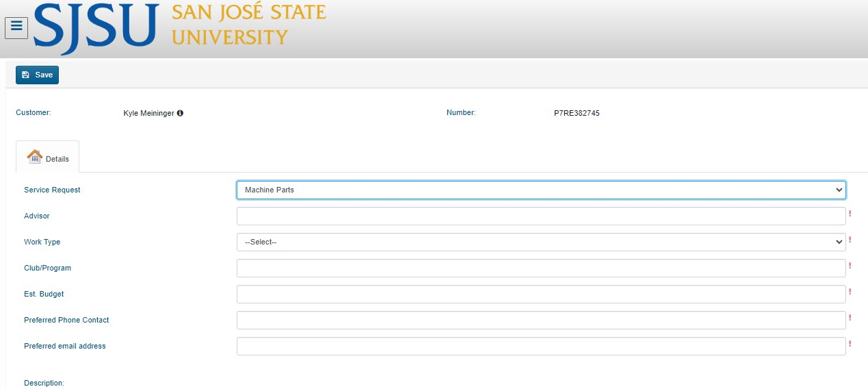The height and width of the screenshot is (389, 868).
Task: Click the required mark beside Club/Program field
Action: [x=850, y=266]
